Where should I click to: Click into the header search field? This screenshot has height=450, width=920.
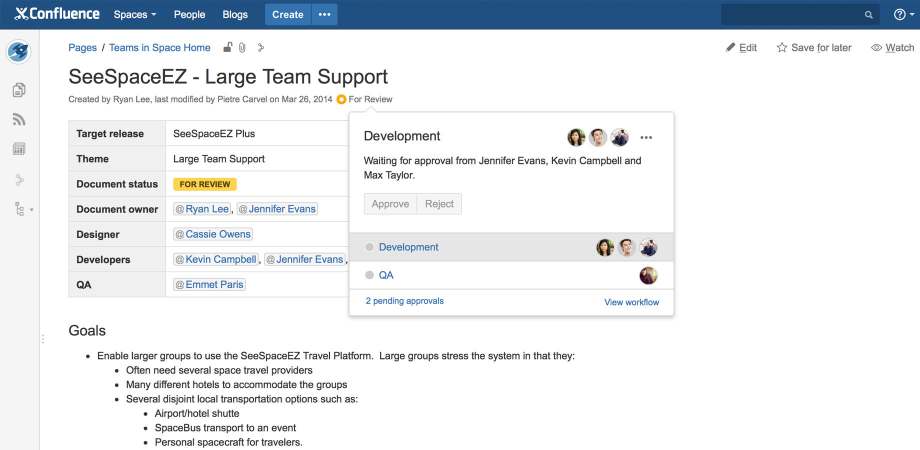point(792,15)
